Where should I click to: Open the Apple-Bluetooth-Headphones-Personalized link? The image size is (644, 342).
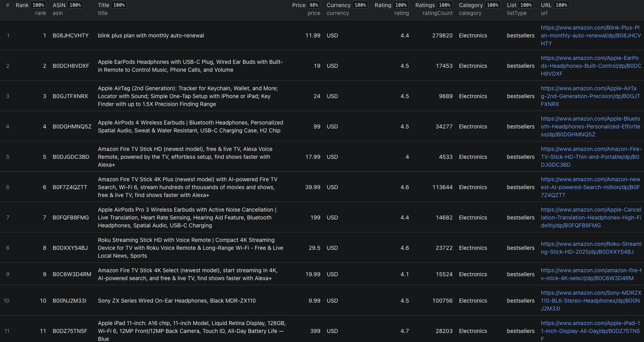[x=591, y=126]
